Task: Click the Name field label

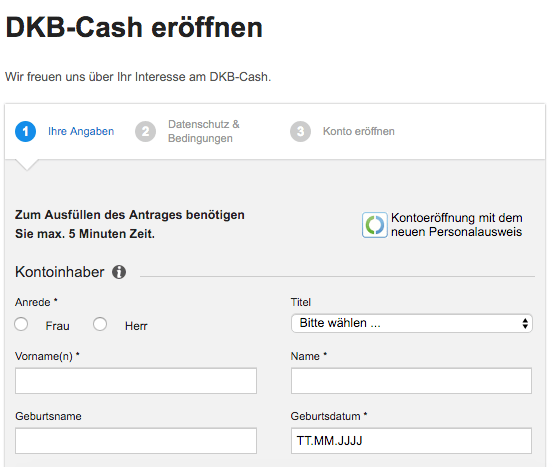Action: click(308, 356)
